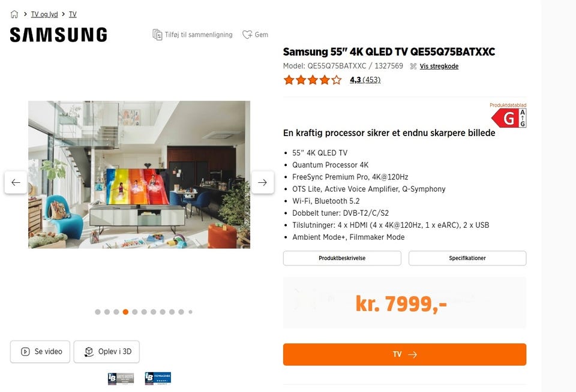Open the TV breadcrumb link

tap(73, 14)
